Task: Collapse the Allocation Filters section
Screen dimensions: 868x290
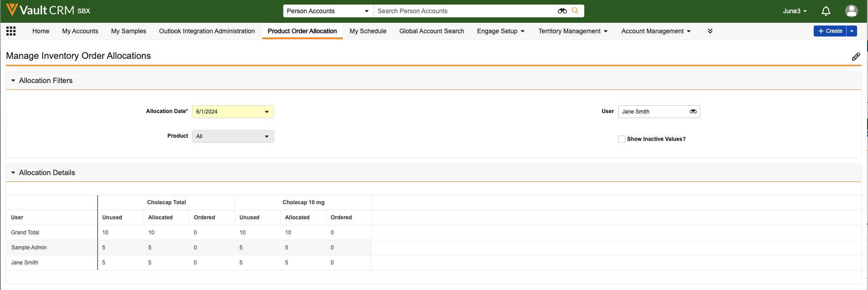Action: [13, 81]
